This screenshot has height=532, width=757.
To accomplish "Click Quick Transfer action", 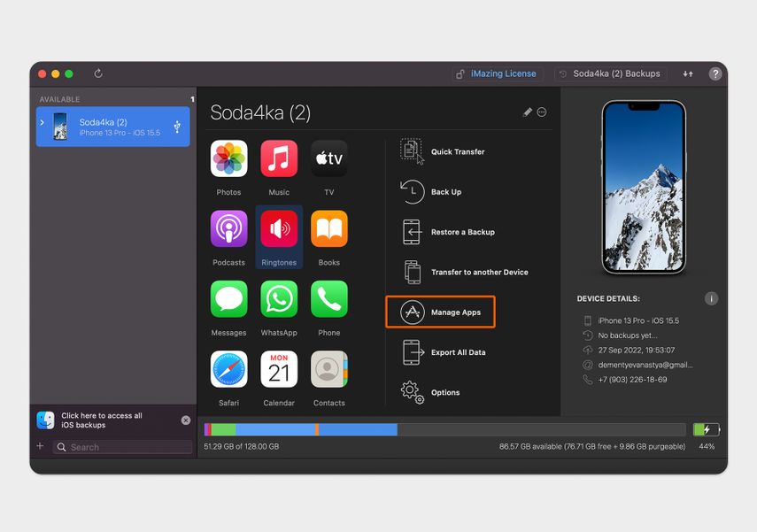I will point(442,151).
